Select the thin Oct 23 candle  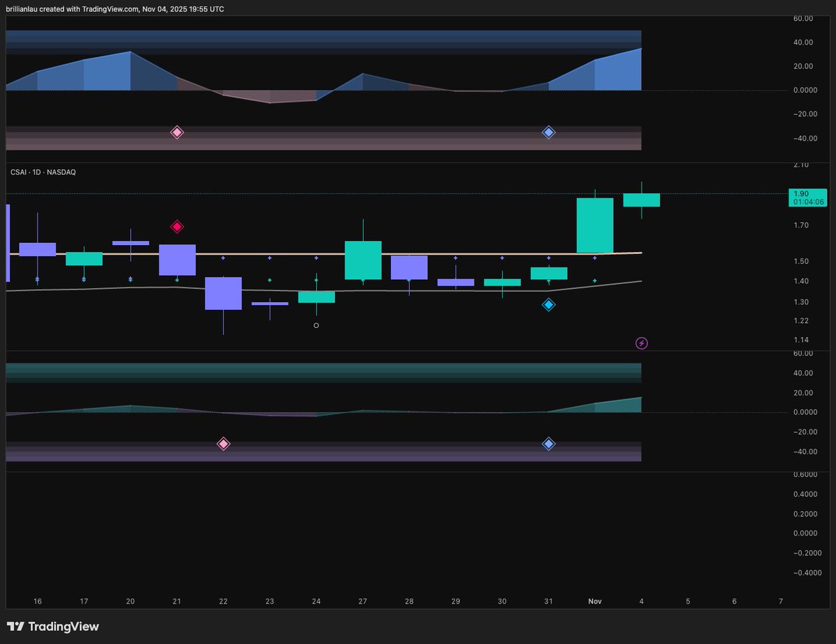(270, 304)
